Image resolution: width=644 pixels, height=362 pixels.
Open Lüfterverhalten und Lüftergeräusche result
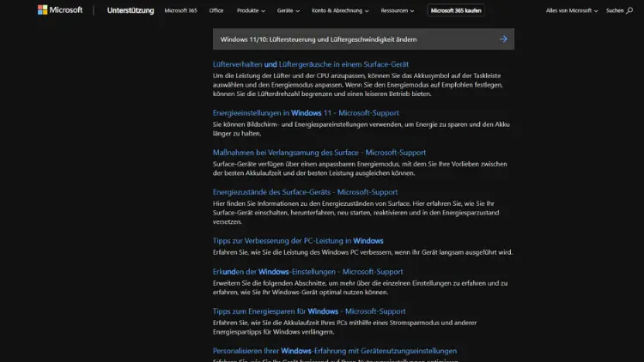click(311, 64)
